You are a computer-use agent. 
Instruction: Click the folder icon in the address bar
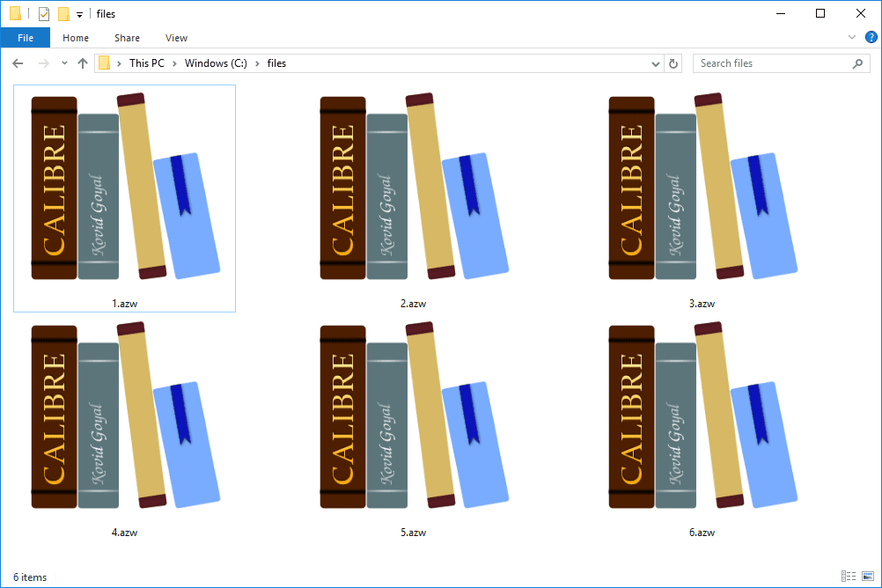point(105,62)
